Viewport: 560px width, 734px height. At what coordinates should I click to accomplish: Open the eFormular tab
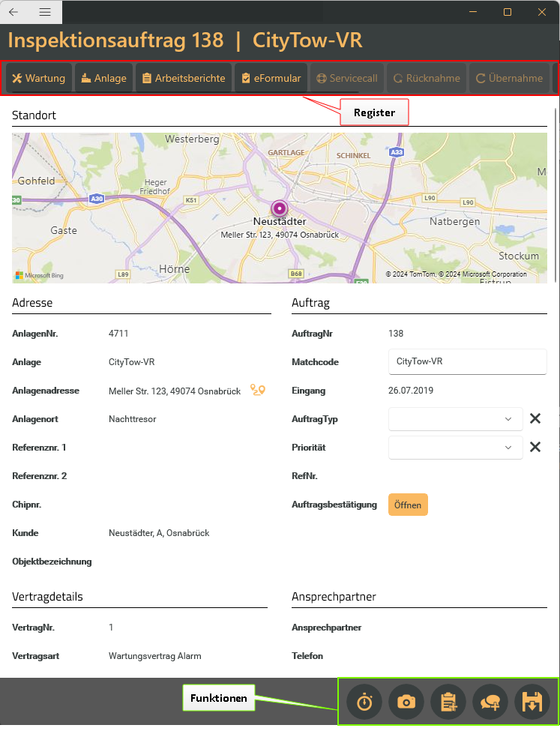click(271, 78)
